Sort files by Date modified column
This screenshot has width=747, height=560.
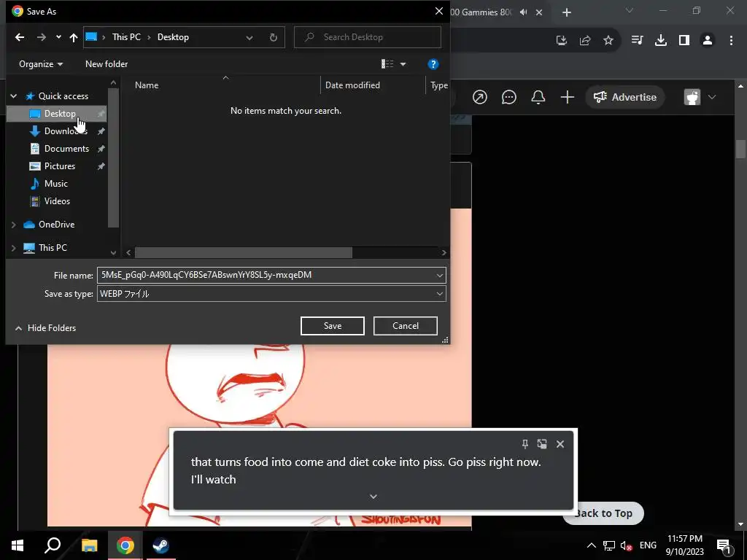coord(352,85)
